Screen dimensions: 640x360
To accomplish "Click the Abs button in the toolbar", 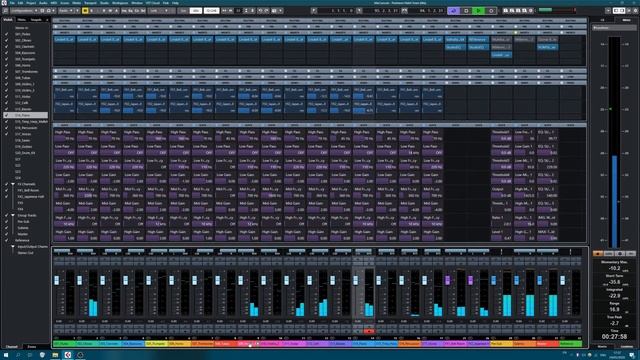I will click(196, 11).
